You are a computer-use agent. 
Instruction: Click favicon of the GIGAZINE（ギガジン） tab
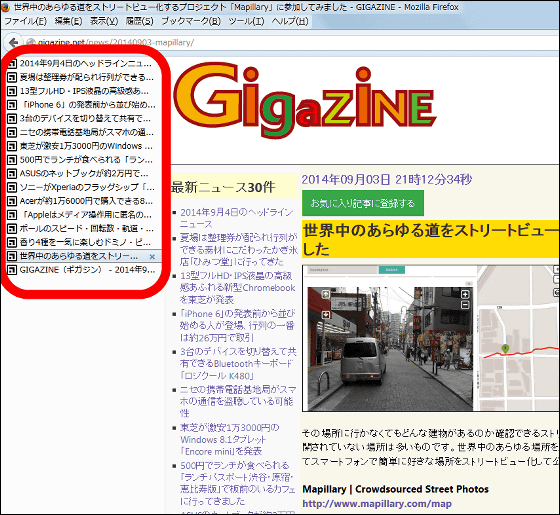pyautogui.click(x=12, y=270)
